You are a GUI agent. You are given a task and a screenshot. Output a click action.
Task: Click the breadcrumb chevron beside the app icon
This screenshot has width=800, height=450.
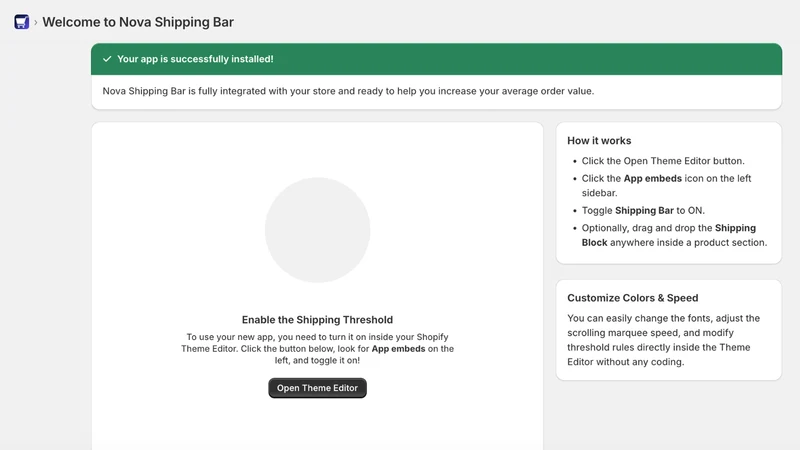click(36, 22)
